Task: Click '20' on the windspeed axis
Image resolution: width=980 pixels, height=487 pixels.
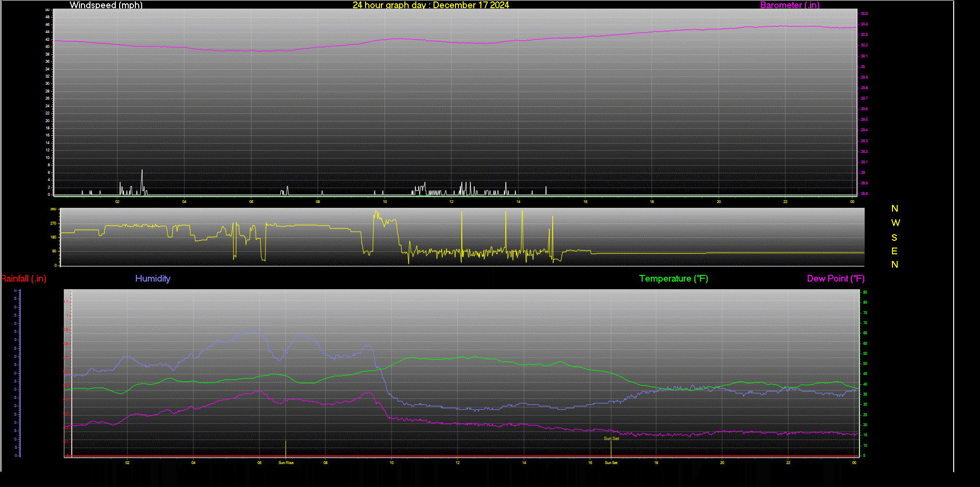Action: point(47,121)
